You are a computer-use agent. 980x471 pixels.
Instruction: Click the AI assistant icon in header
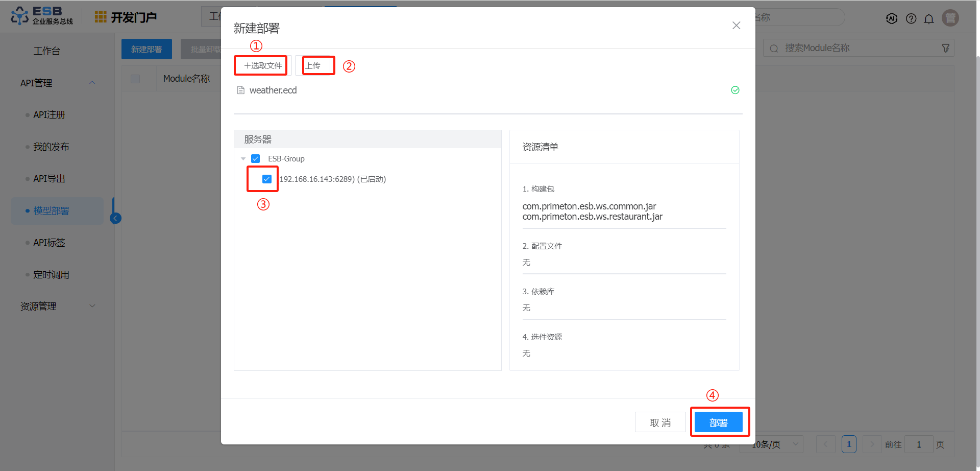tap(892, 19)
